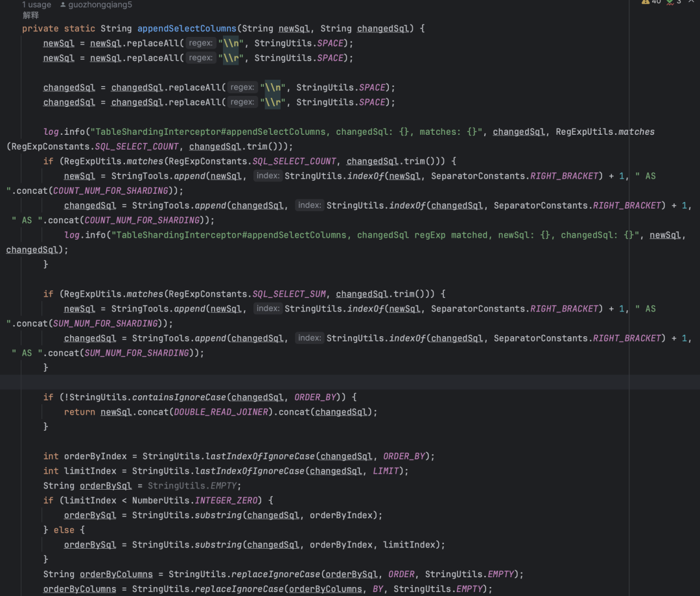This screenshot has width=700, height=596.
Task: Click the appendSelectColumns method name in the signature
Action: [x=187, y=29]
